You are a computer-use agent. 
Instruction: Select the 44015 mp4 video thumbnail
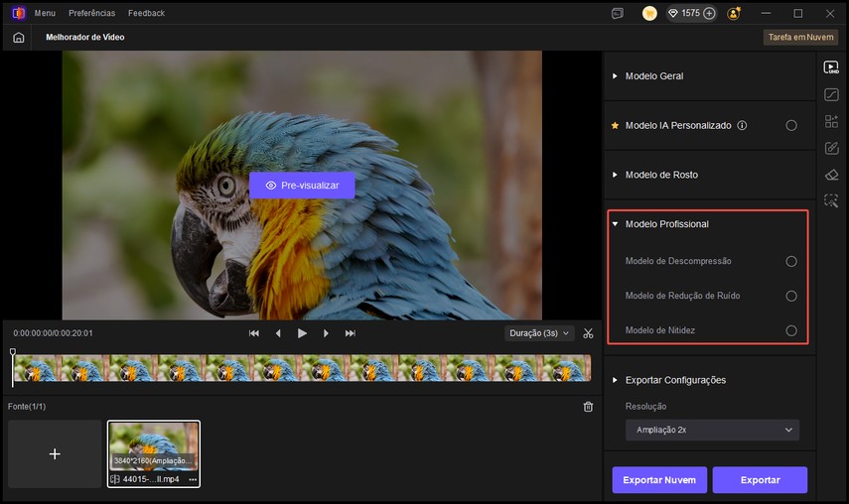(x=154, y=453)
